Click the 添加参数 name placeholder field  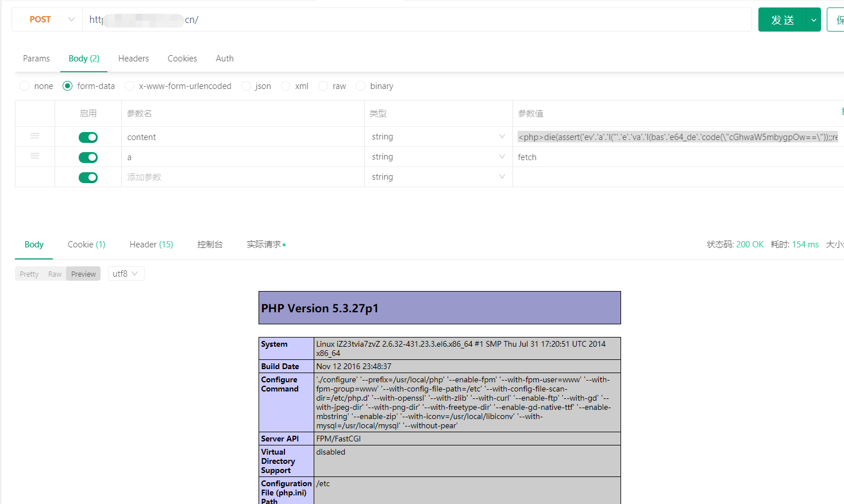pos(243,177)
